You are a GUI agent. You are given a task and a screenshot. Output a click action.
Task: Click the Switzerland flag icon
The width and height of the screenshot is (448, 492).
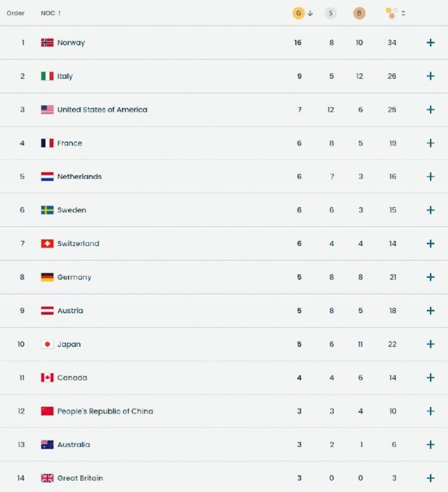(x=47, y=244)
